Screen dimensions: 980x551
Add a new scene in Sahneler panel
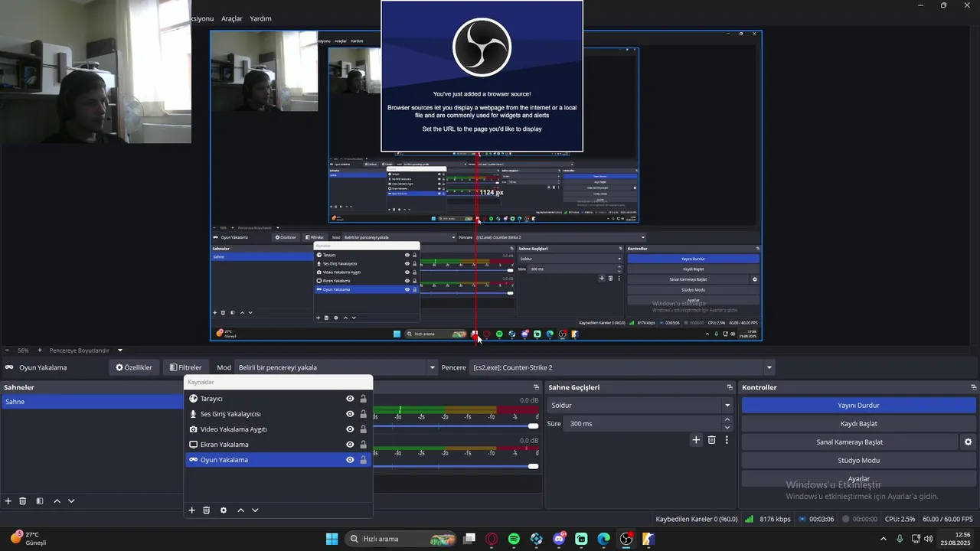point(8,500)
